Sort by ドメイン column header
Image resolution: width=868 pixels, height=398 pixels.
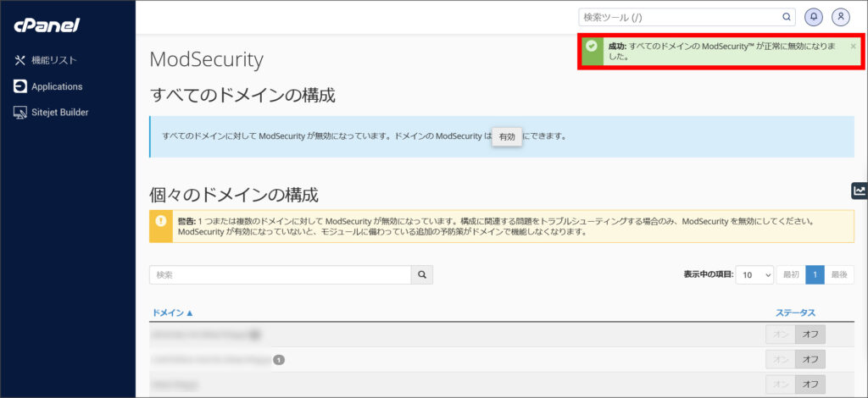pyautogui.click(x=173, y=312)
